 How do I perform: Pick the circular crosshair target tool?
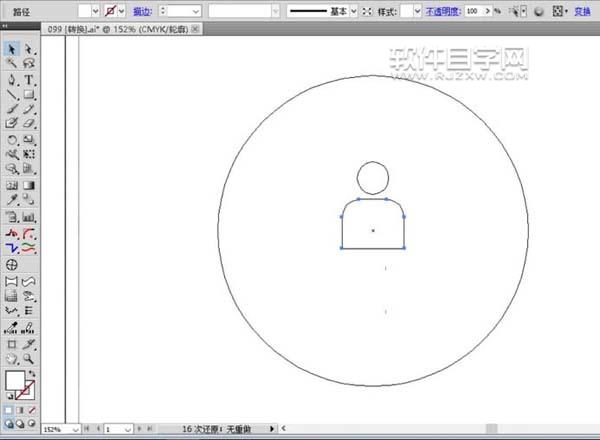coord(11,265)
